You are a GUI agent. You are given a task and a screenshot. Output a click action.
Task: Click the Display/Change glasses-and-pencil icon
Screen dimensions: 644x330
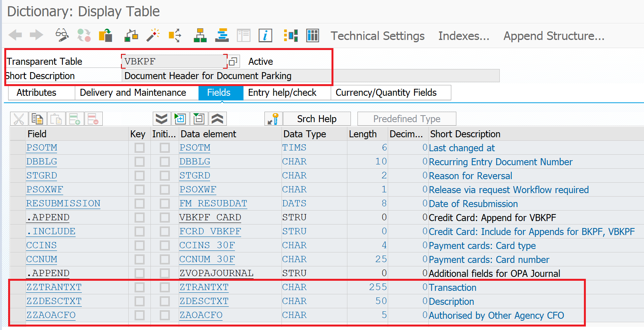(62, 35)
